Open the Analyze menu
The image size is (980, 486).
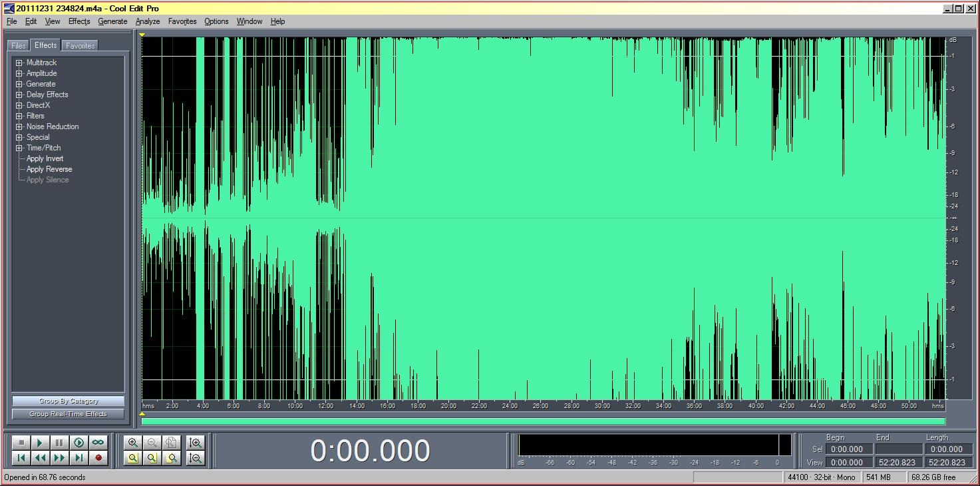tap(148, 21)
